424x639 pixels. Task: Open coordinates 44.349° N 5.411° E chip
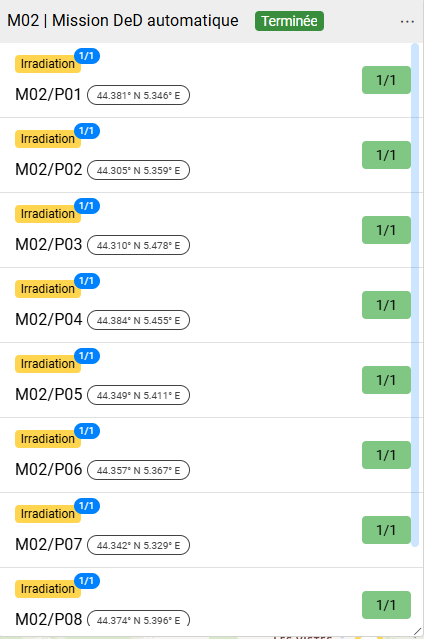pos(139,395)
